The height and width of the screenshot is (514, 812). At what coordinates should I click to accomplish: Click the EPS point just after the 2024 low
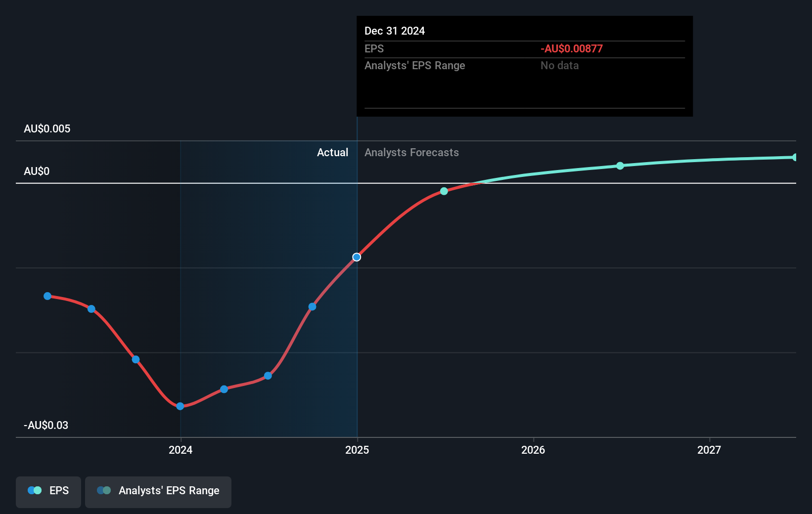(x=224, y=389)
